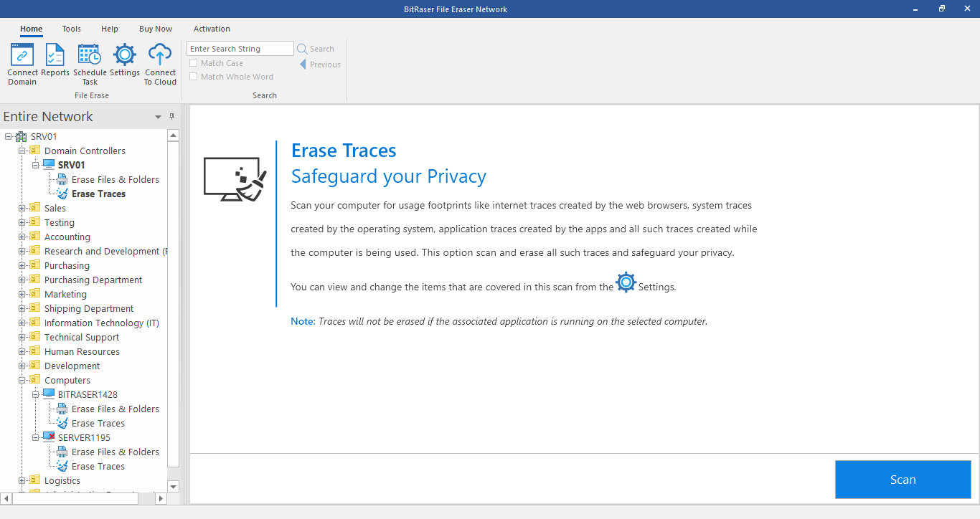Restore down the application window
Viewport: 980px width, 519px height.
click(x=942, y=9)
